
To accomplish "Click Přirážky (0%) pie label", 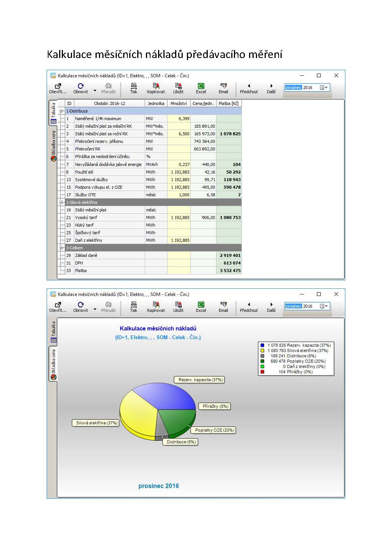I will point(215,406).
